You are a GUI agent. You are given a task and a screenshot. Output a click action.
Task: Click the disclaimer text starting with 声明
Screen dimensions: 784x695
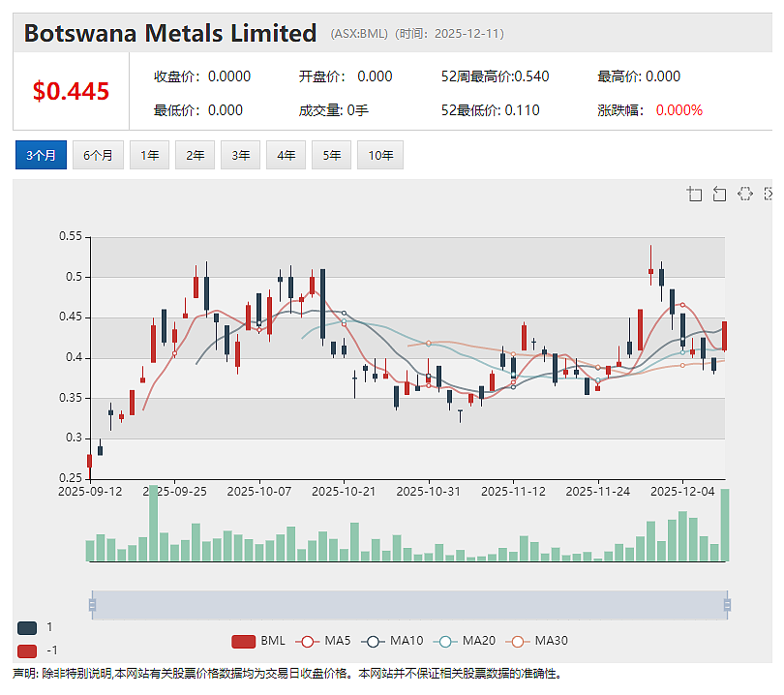(x=287, y=674)
